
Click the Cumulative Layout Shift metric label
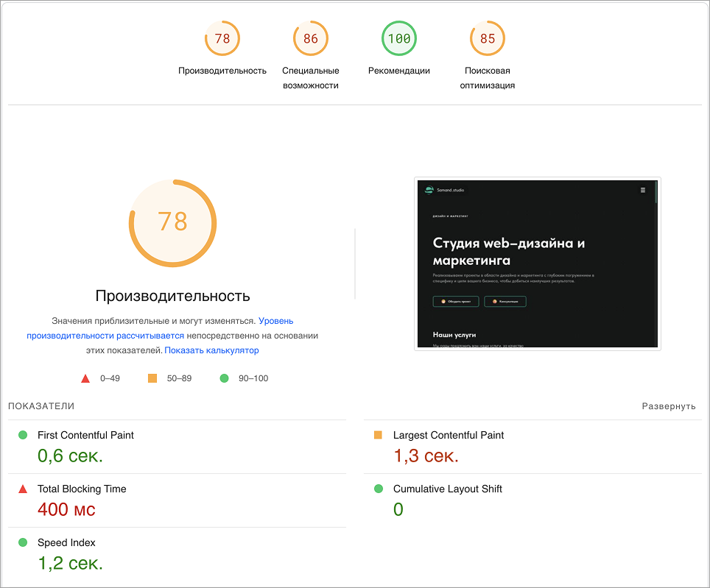coord(447,489)
